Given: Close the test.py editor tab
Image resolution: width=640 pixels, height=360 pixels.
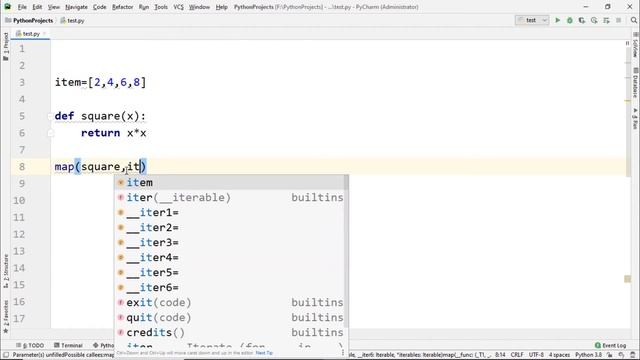Looking at the screenshot, I should coord(44,34).
